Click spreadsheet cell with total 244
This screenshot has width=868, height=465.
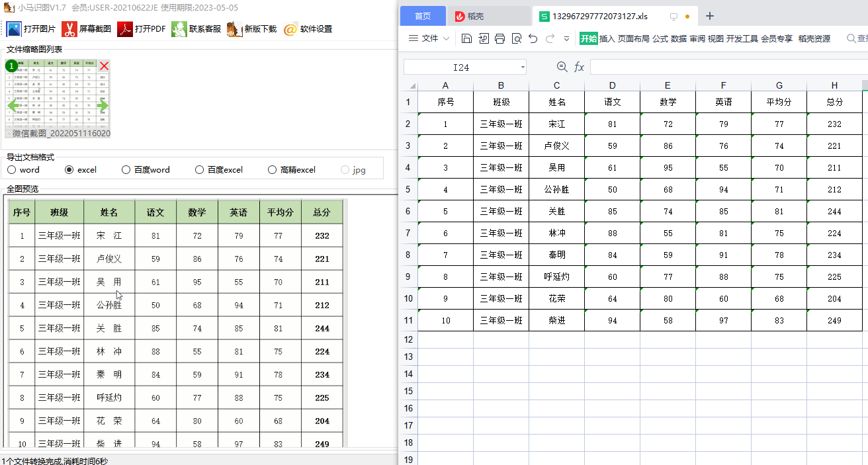coord(834,211)
